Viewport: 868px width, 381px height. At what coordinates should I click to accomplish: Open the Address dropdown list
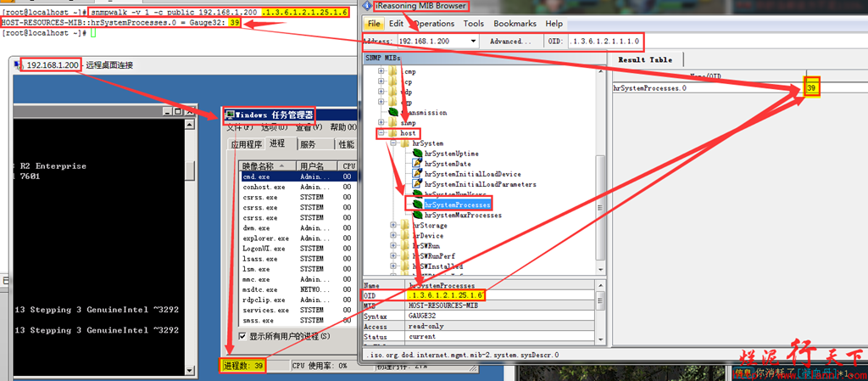(x=472, y=41)
